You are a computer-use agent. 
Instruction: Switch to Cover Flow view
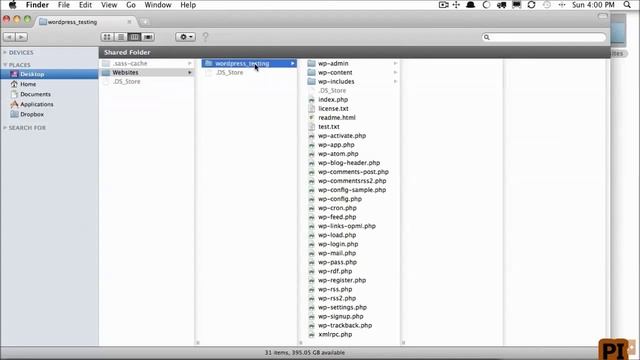click(x=148, y=37)
